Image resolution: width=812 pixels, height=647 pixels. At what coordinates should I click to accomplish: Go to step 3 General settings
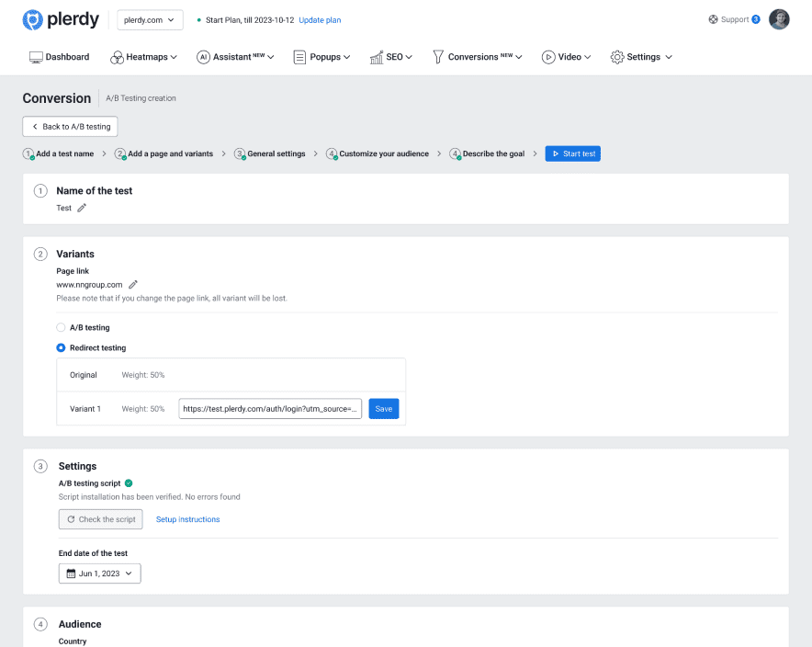point(271,153)
